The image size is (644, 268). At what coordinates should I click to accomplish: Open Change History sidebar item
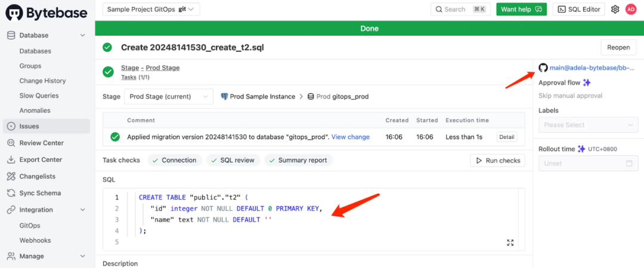click(x=42, y=81)
